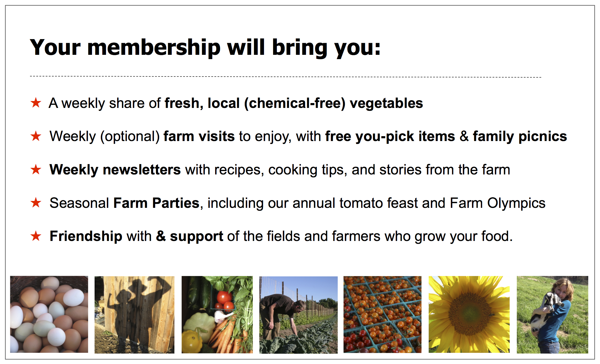600x364 pixels.
Task: Click the bold "Weekly newsletters" text
Action: (x=115, y=170)
